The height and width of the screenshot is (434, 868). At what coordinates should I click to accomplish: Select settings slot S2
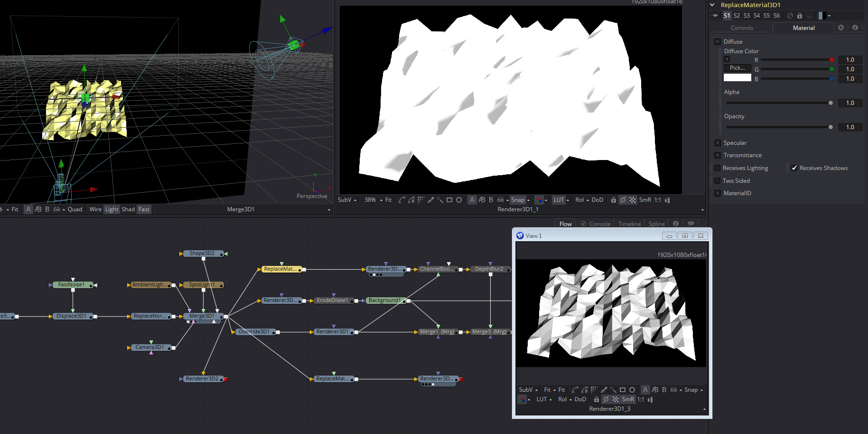737,16
